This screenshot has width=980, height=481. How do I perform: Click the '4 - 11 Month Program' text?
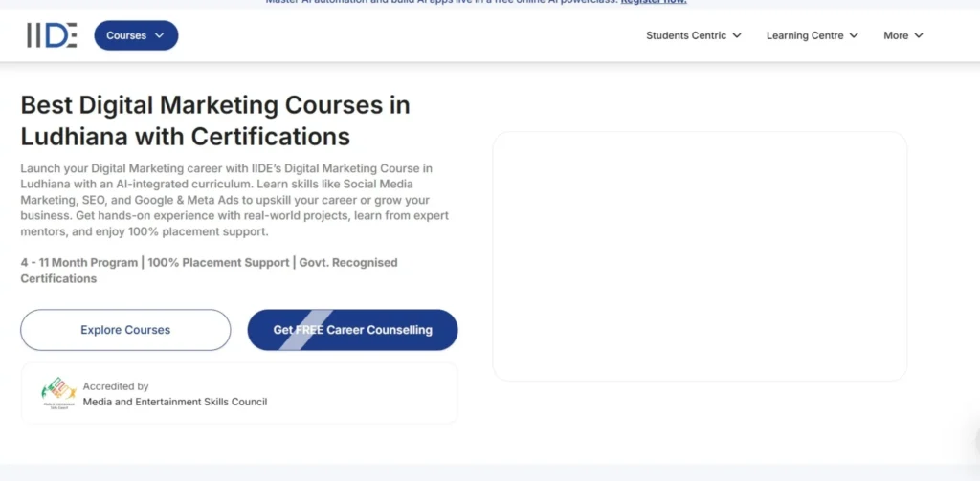pos(79,262)
